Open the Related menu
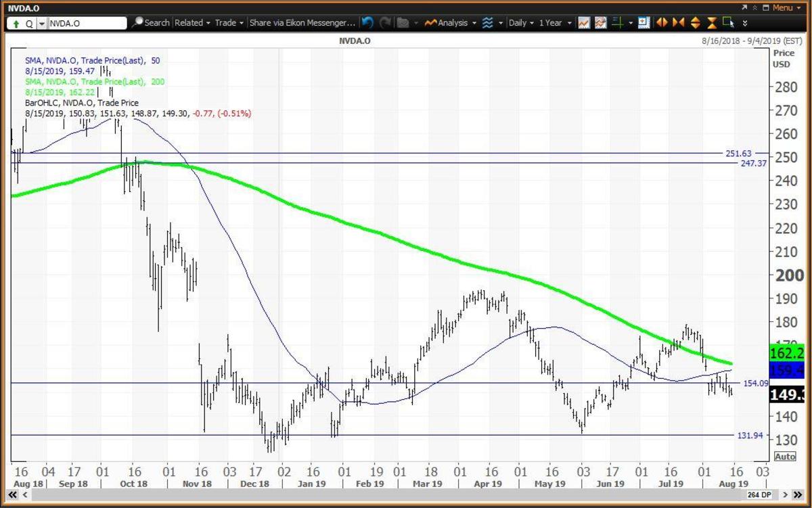This screenshot has height=508, width=812. (x=192, y=23)
